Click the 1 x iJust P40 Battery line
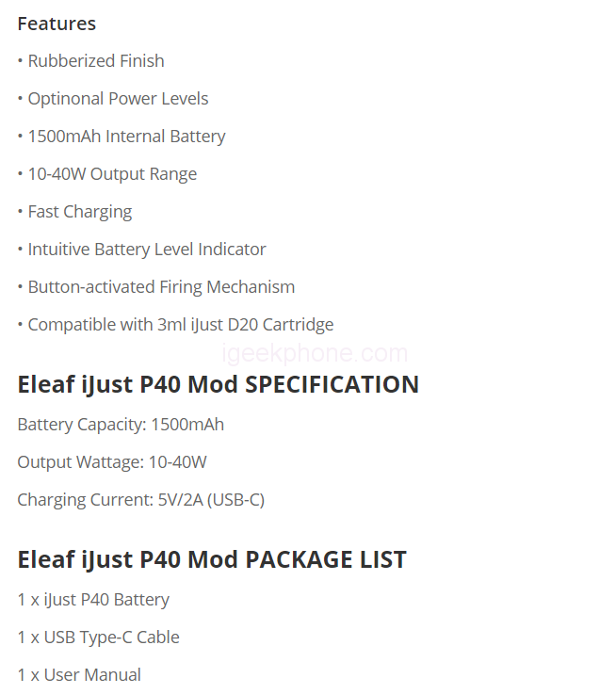Screen dimensions: 616x694 [93, 600]
